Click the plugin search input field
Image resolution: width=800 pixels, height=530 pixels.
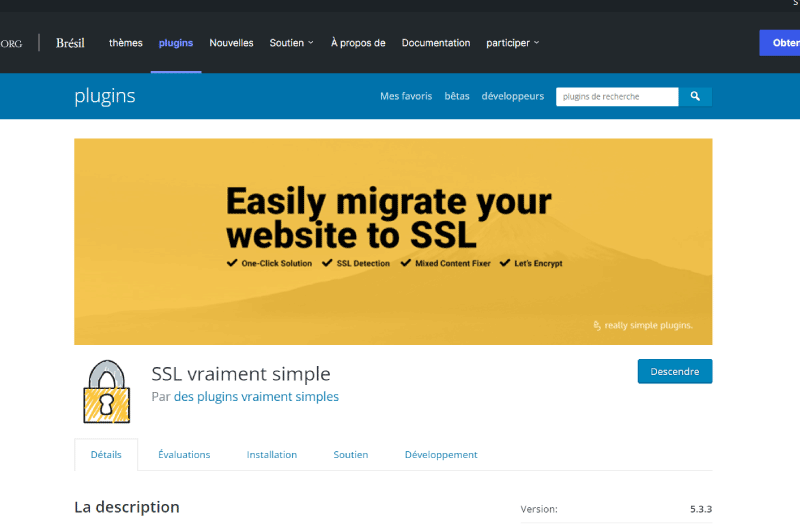tap(617, 96)
